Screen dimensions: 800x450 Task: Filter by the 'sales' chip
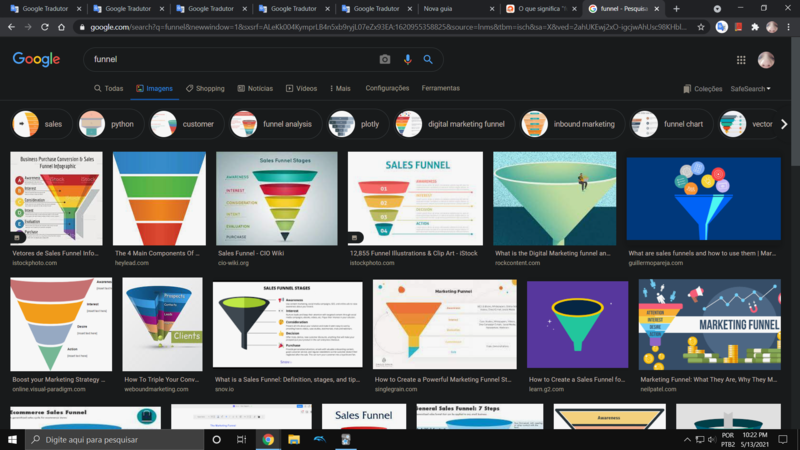(41, 124)
